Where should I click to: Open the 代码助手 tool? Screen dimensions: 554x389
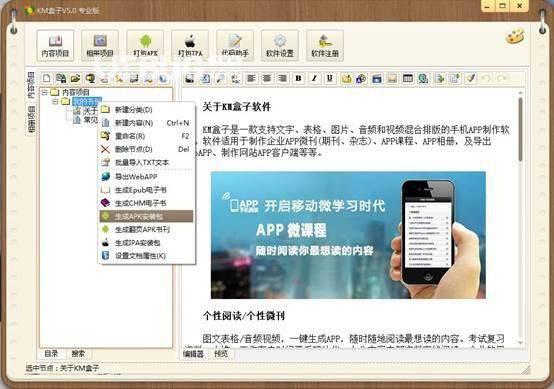(x=235, y=46)
